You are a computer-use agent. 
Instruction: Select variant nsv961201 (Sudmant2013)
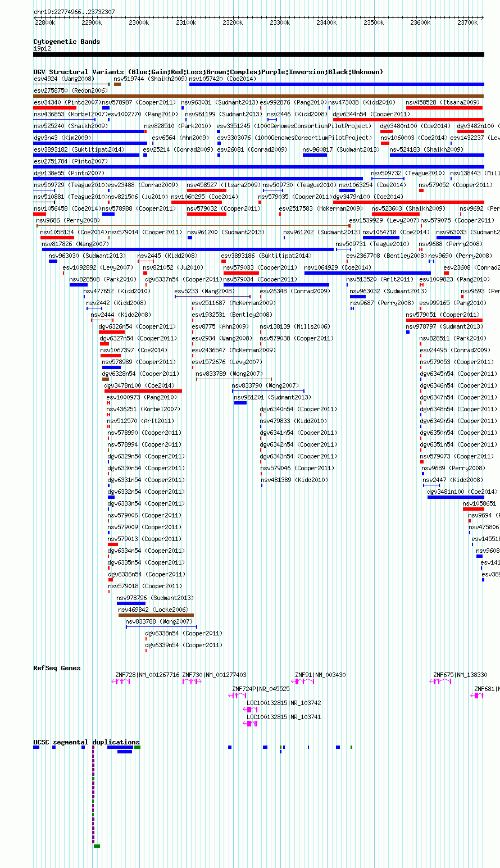click(x=272, y=397)
